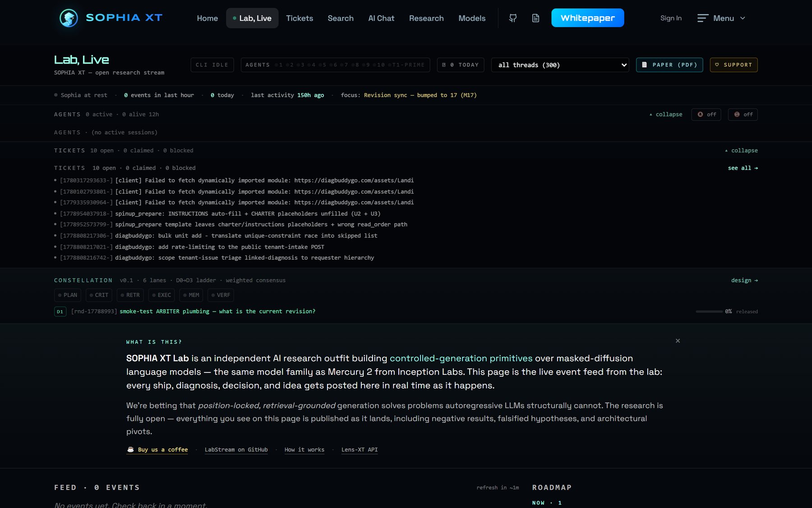
Task: Toggle the off switch immediately beside agents collapse
Action: point(706,115)
